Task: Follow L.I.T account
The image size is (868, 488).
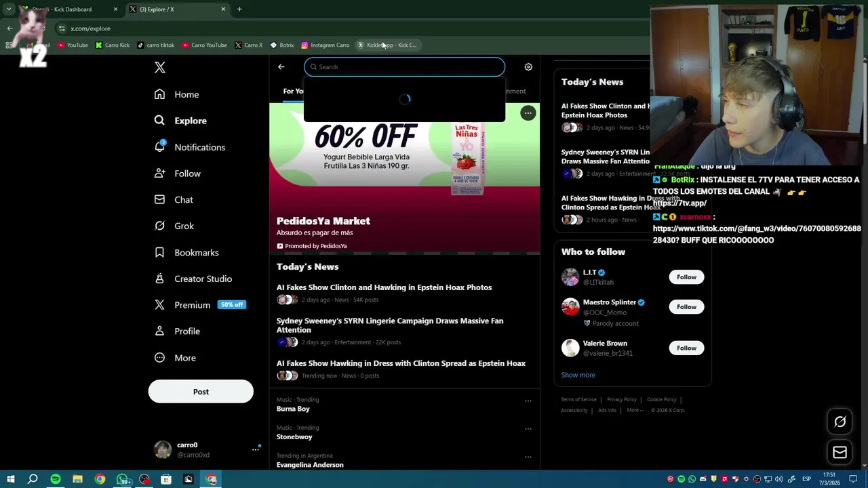Action: point(686,277)
